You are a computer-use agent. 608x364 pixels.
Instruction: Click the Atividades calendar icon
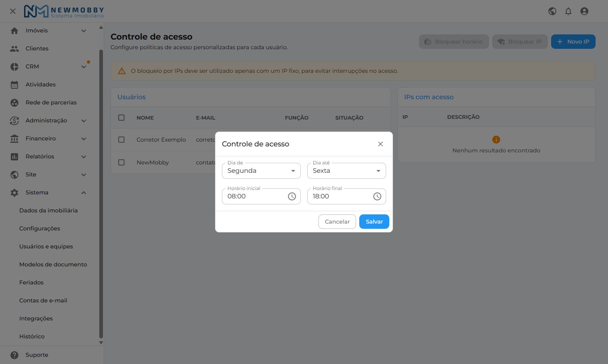point(14,84)
